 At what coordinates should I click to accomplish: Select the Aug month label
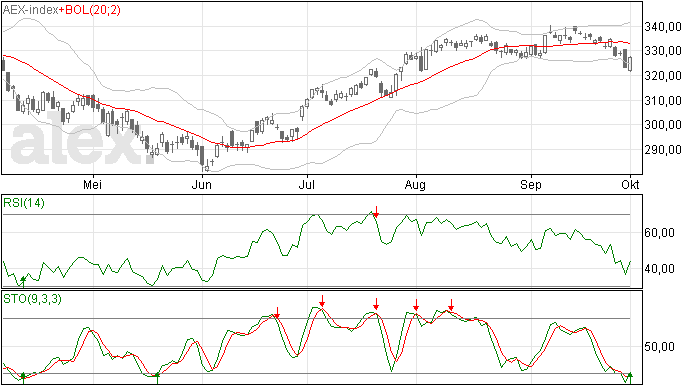pyautogui.click(x=415, y=184)
